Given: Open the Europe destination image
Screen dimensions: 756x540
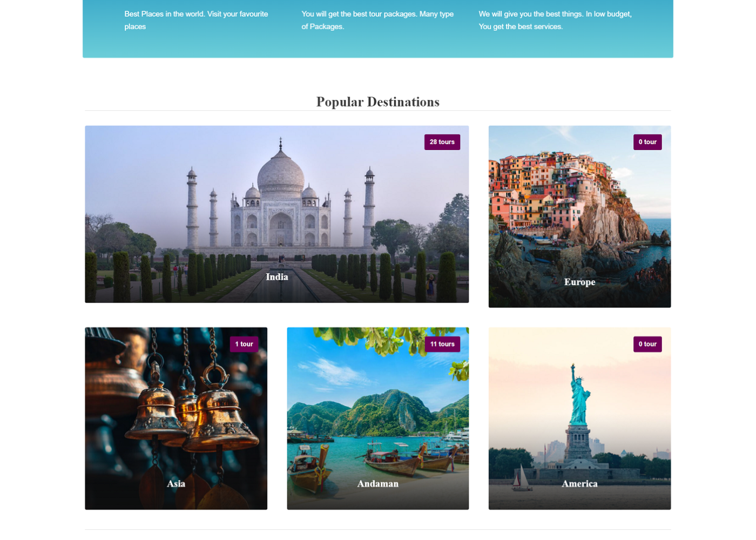Looking at the screenshot, I should point(579,217).
